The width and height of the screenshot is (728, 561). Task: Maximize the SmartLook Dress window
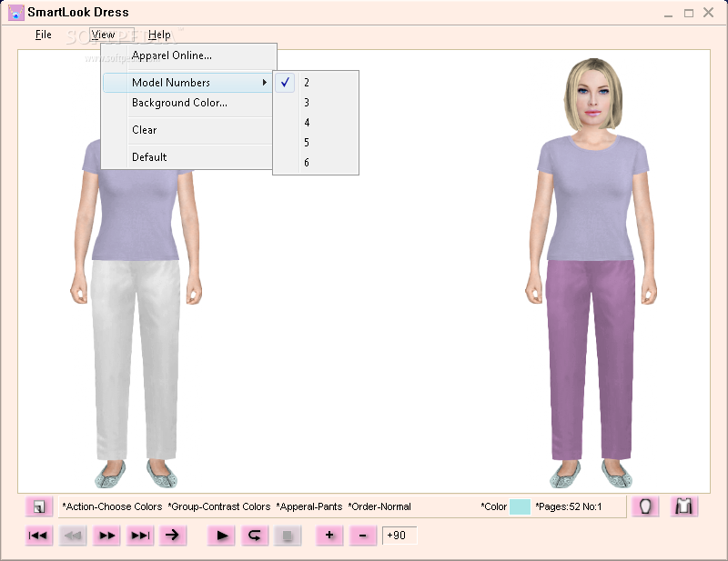pyautogui.click(x=689, y=13)
